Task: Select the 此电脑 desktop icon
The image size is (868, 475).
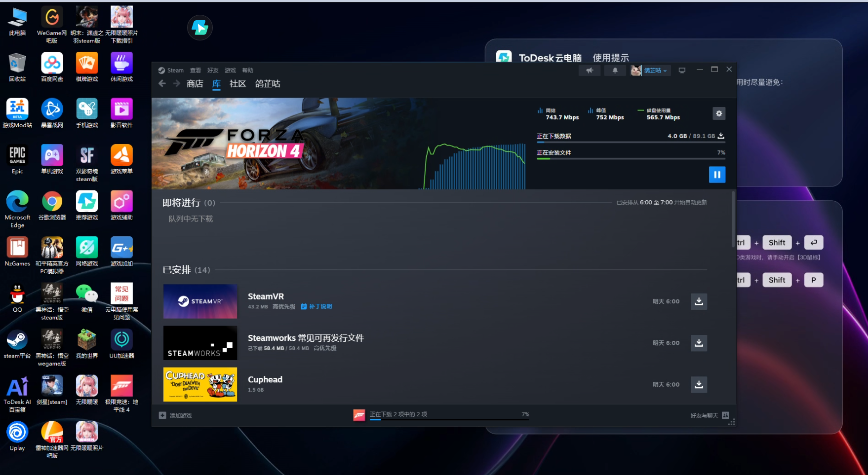Action: 17,22
